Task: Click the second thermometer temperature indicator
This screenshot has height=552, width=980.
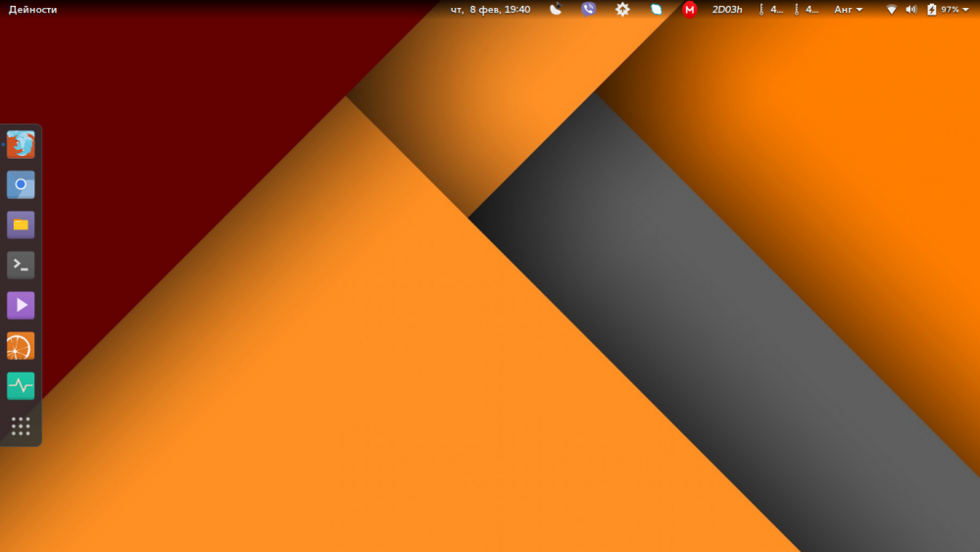Action: tap(807, 10)
